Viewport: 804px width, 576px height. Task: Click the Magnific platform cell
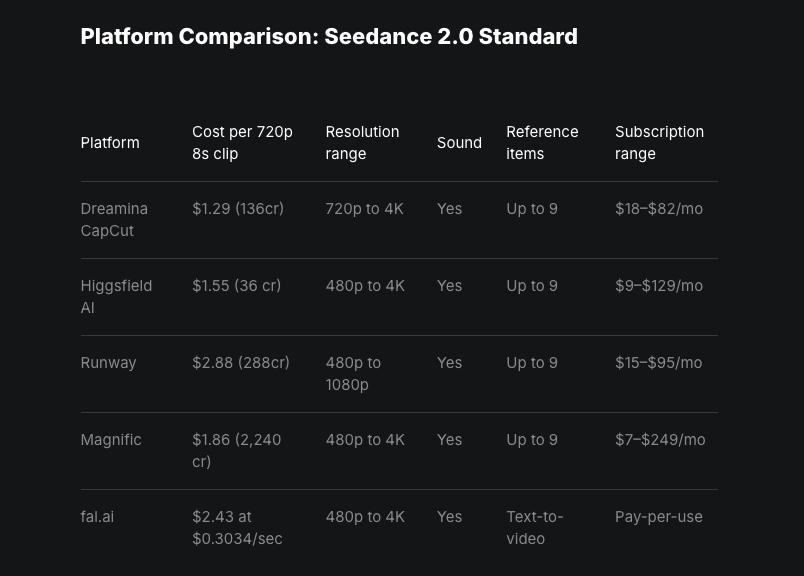pos(111,440)
